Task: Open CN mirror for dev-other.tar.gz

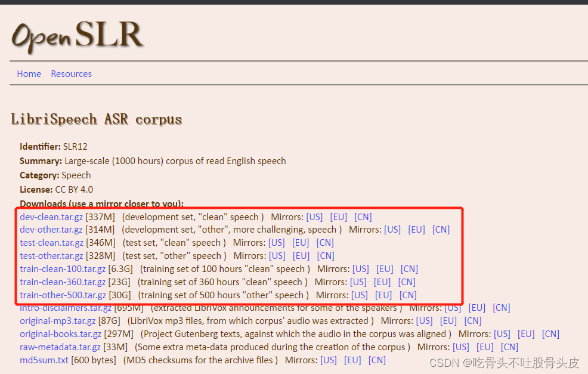Action: tap(441, 230)
